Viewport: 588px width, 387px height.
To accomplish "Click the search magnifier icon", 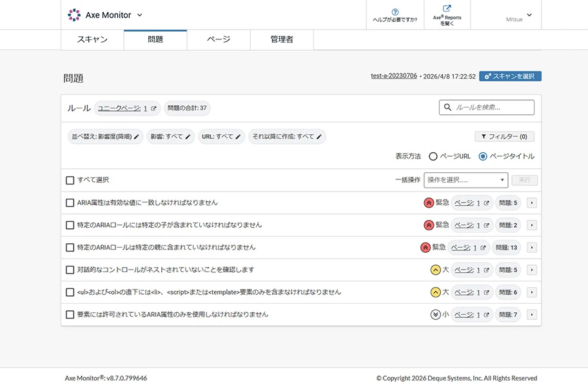I will (x=447, y=107).
